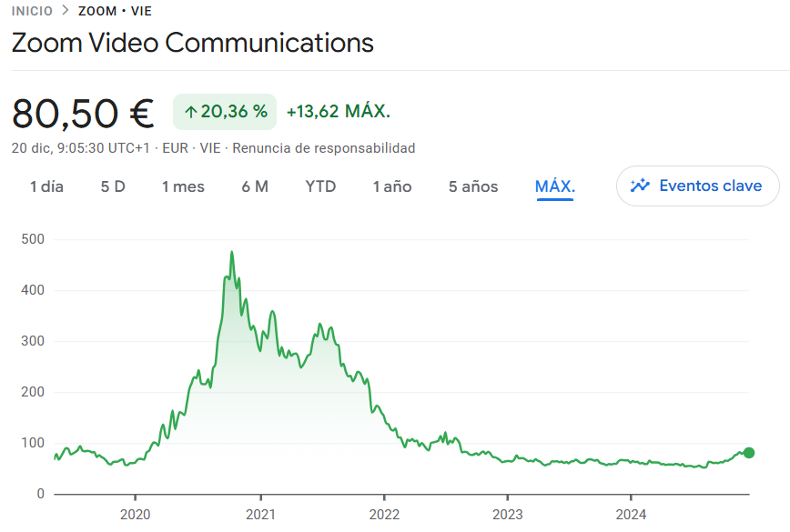Switch to the 5 D range
This screenshot has width=790, height=532.
(x=113, y=186)
